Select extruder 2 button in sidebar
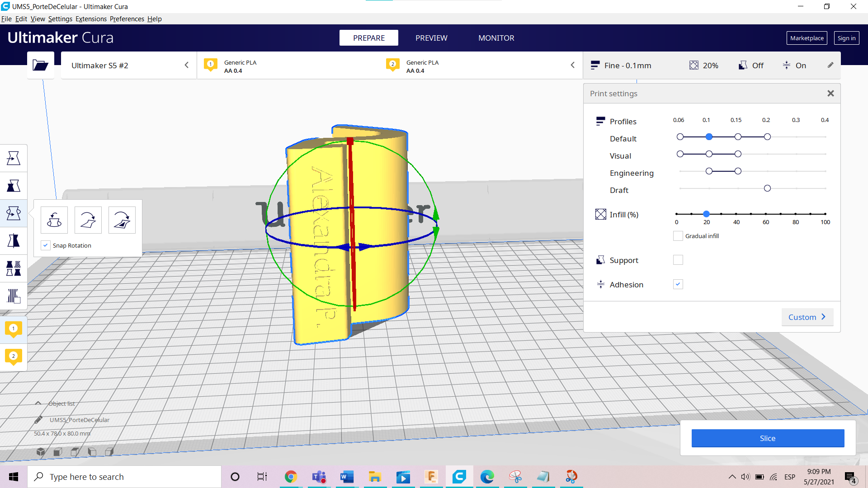 coord(14,357)
